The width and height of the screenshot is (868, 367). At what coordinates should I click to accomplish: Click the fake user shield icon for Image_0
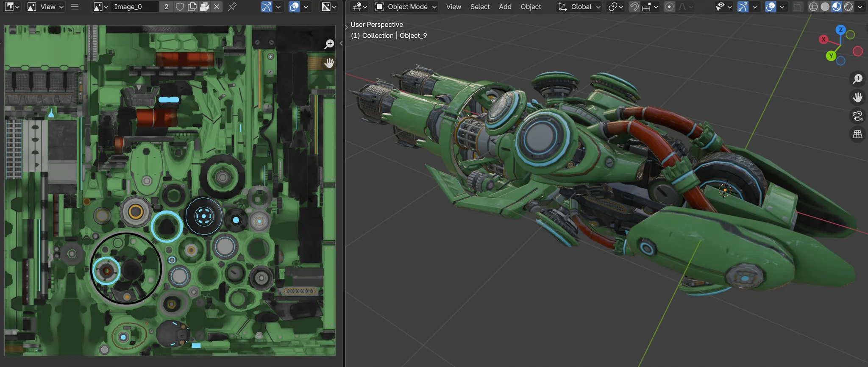pos(180,7)
